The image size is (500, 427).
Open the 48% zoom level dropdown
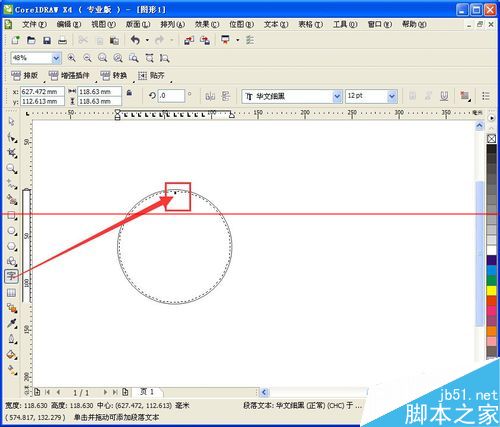point(56,58)
